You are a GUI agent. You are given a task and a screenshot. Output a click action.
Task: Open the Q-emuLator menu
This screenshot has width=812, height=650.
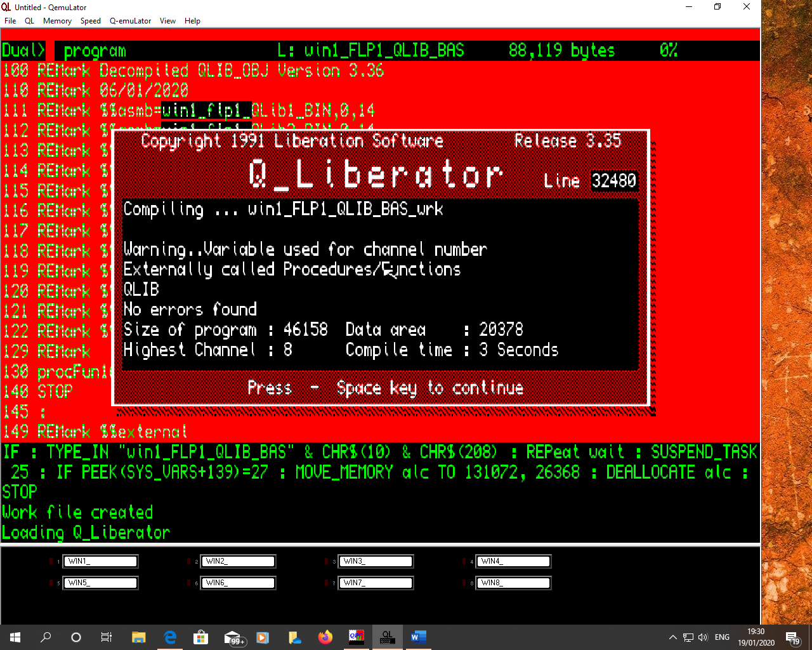(x=130, y=21)
